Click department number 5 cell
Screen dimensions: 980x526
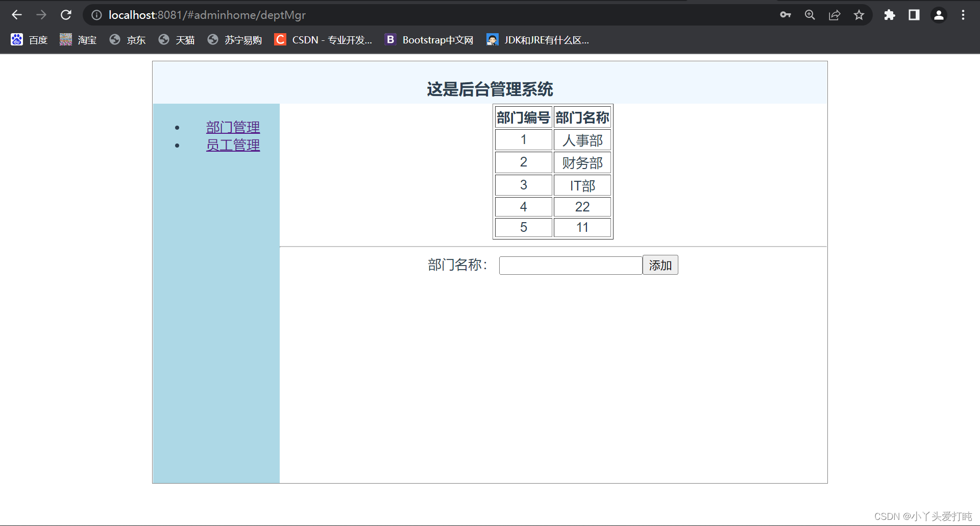(x=524, y=227)
